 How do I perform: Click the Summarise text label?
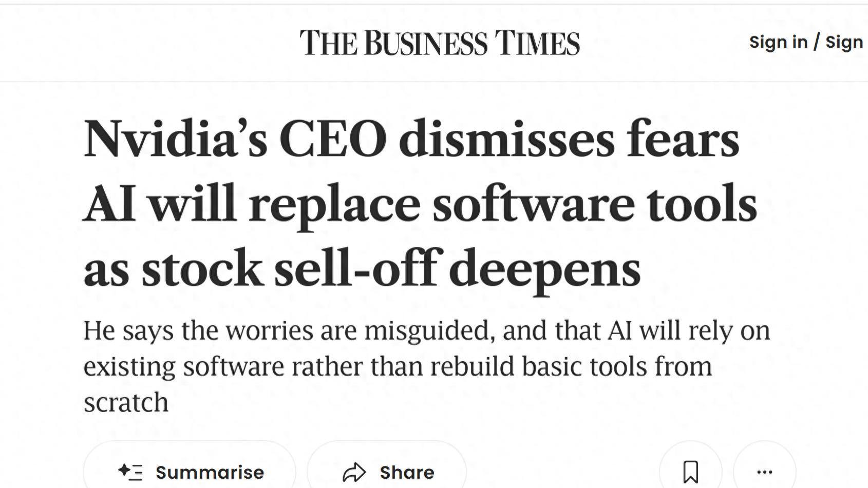point(210,472)
